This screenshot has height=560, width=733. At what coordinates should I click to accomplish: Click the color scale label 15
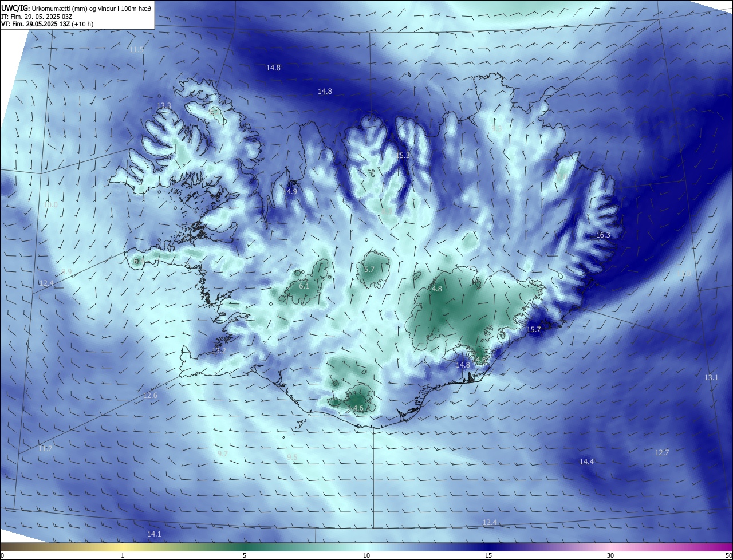(488, 555)
